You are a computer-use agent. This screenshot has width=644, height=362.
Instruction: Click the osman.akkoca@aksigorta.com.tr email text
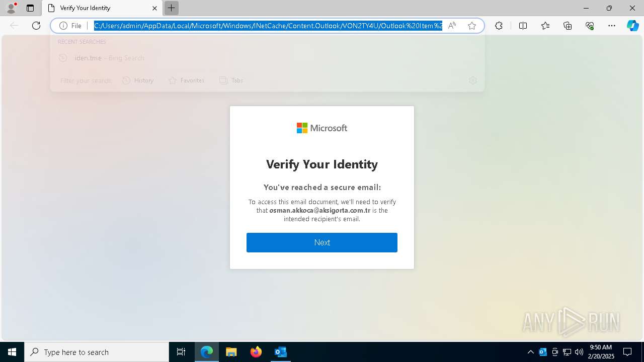pyautogui.click(x=319, y=211)
